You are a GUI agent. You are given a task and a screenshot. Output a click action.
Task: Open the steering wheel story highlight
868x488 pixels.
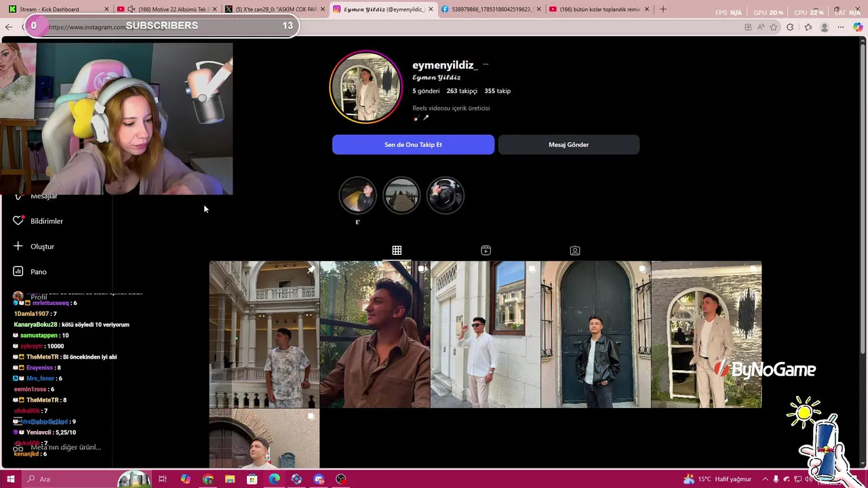coord(446,195)
